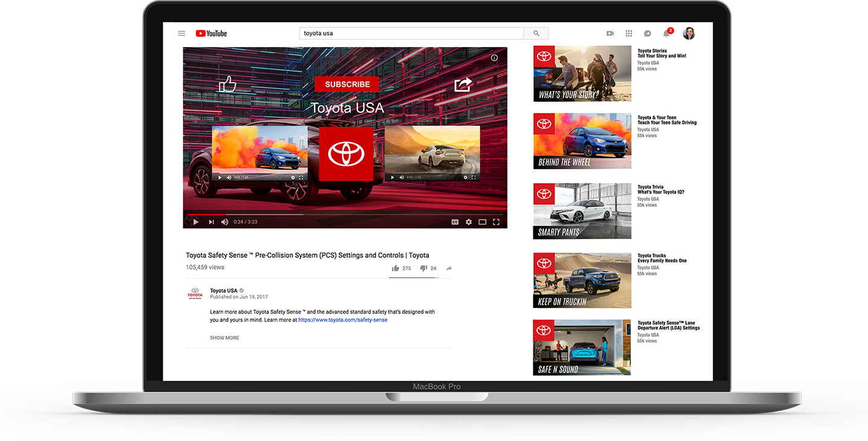868x441 pixels.
Task: Click the red Toyota logo tile in video
Action: click(x=346, y=154)
